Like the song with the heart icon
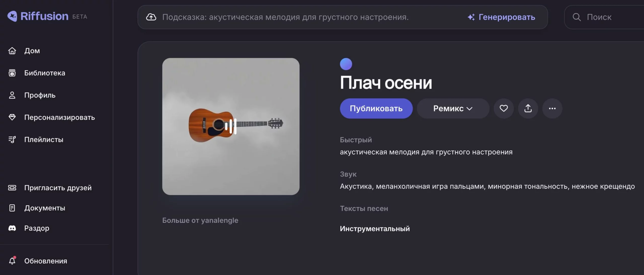Screen dimensions: 644x275 (x=504, y=108)
